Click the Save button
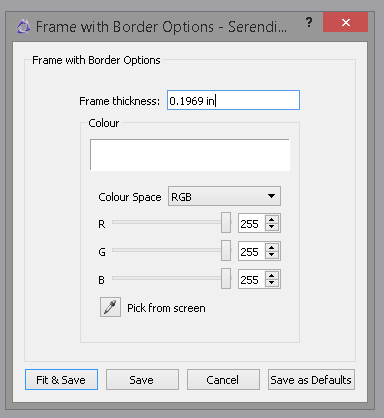Screen dimensions: 384x418 click(142, 379)
